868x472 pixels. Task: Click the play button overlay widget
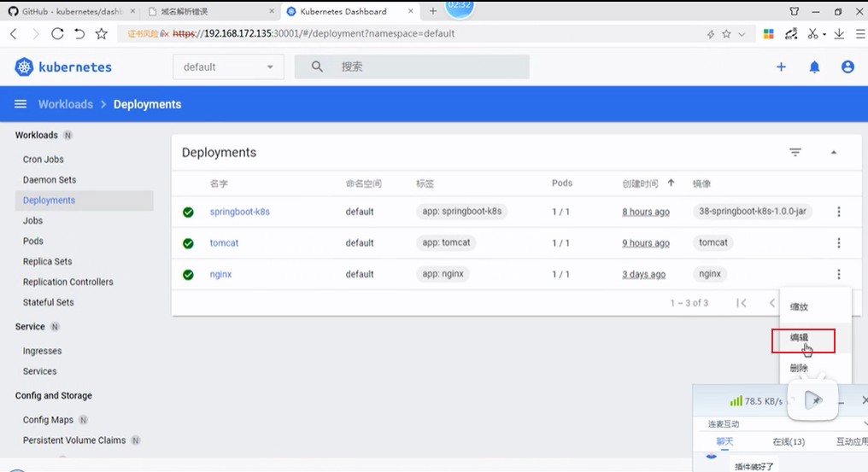tap(812, 400)
